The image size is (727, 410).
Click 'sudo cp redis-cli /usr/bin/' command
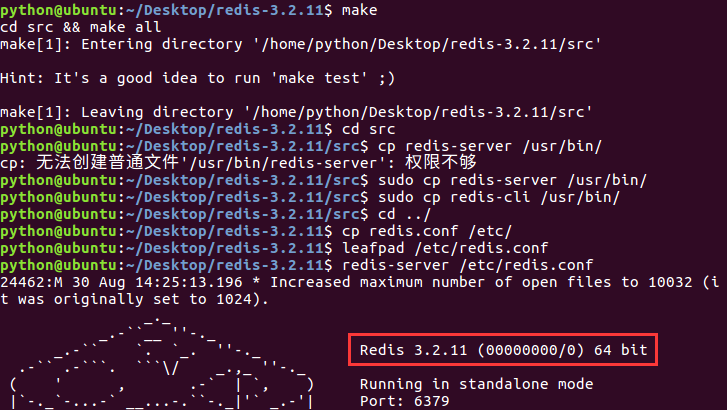[499, 197]
